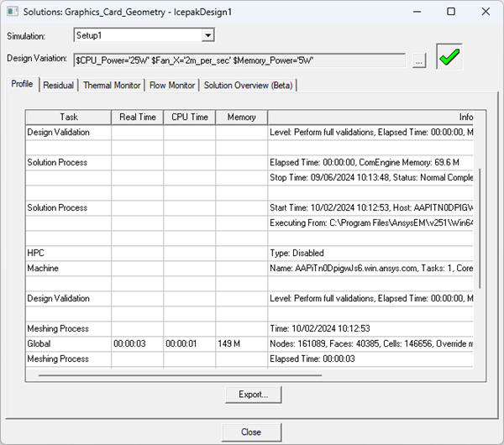Click the Real Time column header
Image resolution: width=504 pixels, height=445 pixels.
(138, 117)
